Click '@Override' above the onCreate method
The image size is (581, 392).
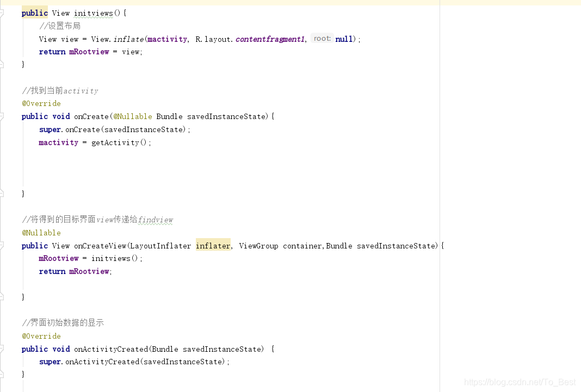click(x=41, y=104)
